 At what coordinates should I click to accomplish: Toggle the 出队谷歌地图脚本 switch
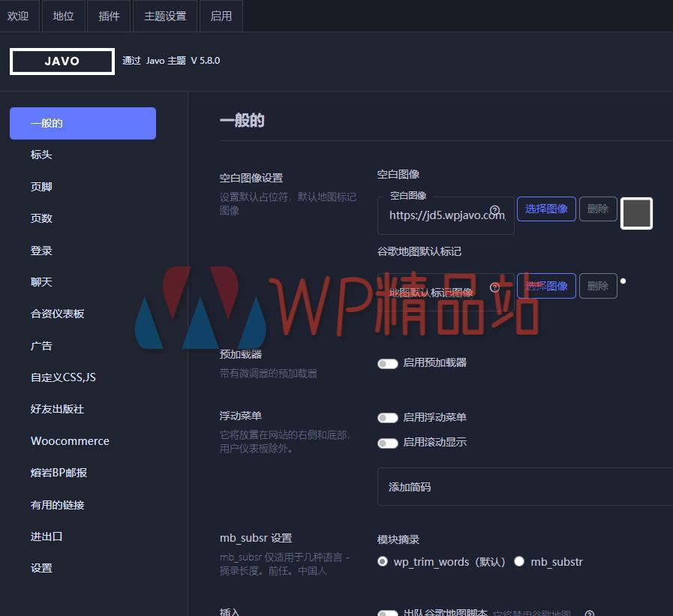[x=388, y=614]
